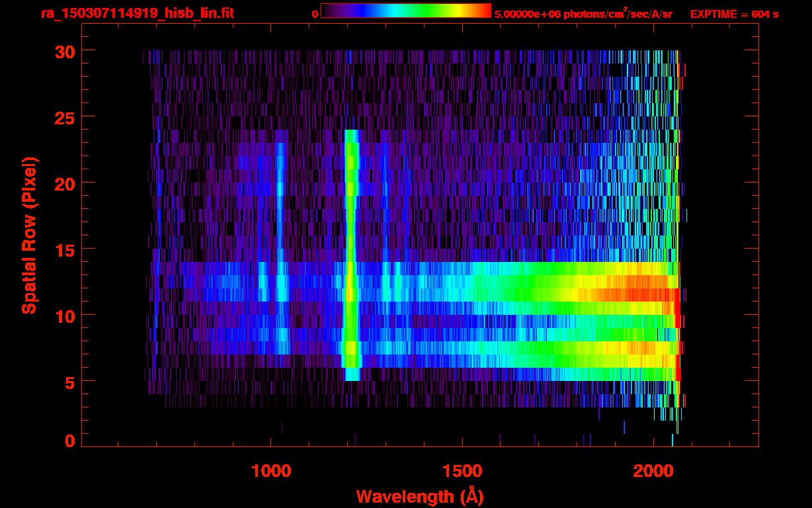812x508 pixels.
Task: Click the 1000 wavelength tick label
Action: pos(271,471)
